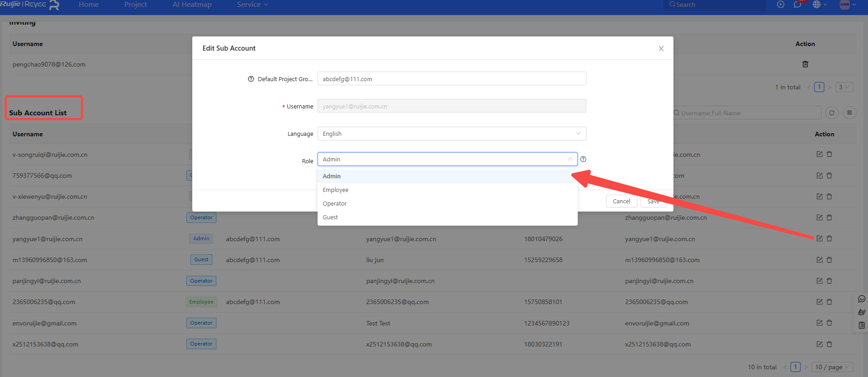
Task: Delete the 759377566@qq.com account
Action: point(829,176)
